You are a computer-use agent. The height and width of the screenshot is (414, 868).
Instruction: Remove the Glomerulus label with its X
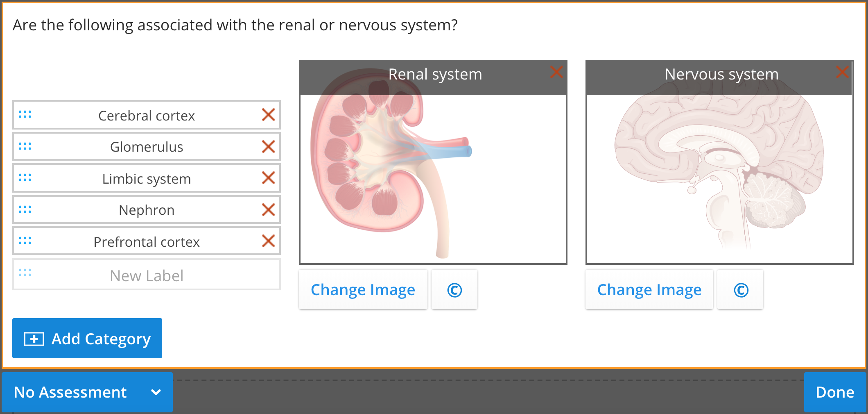tap(268, 146)
